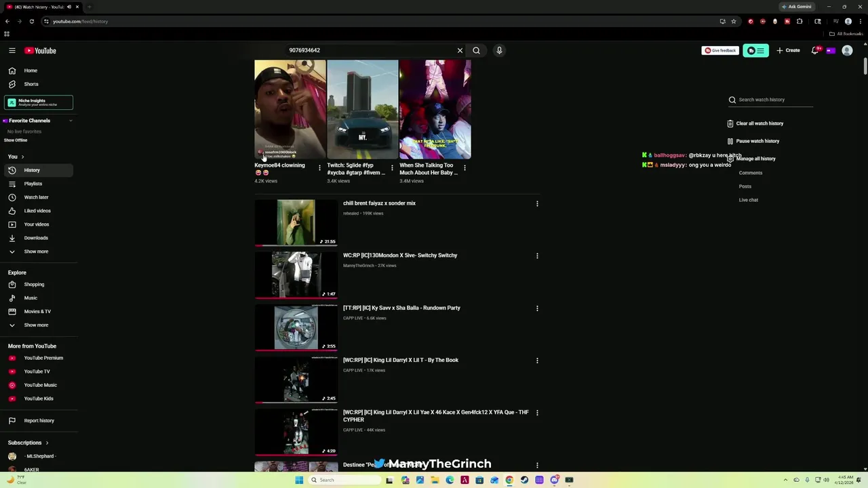Open the All Bookmarks folder
Screen dimensions: 868x488
click(x=845, y=34)
